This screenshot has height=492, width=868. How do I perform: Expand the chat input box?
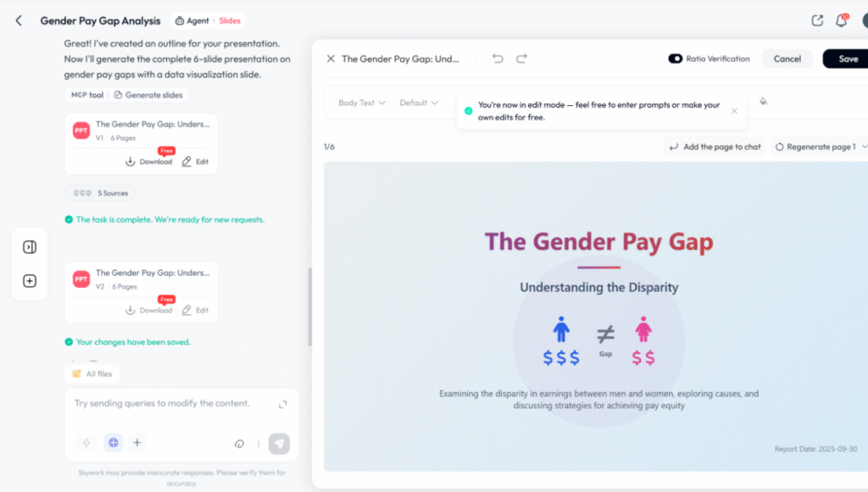(282, 404)
